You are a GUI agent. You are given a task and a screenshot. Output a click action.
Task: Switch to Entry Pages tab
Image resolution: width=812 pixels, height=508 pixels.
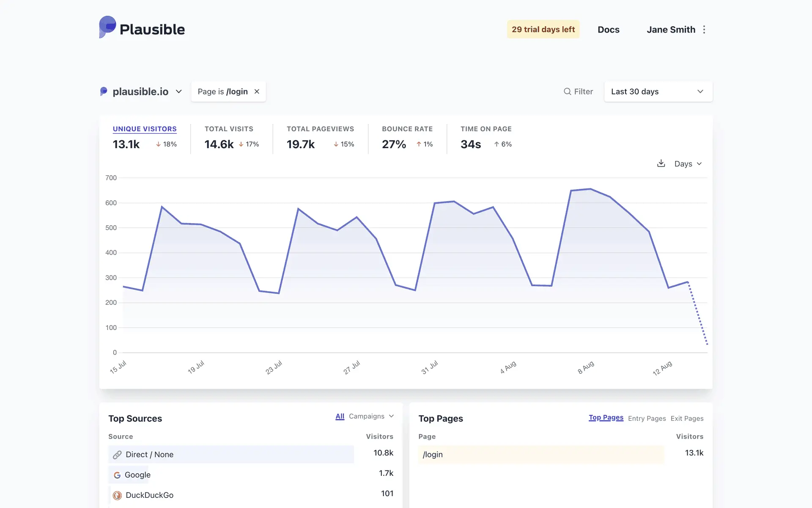click(x=647, y=418)
